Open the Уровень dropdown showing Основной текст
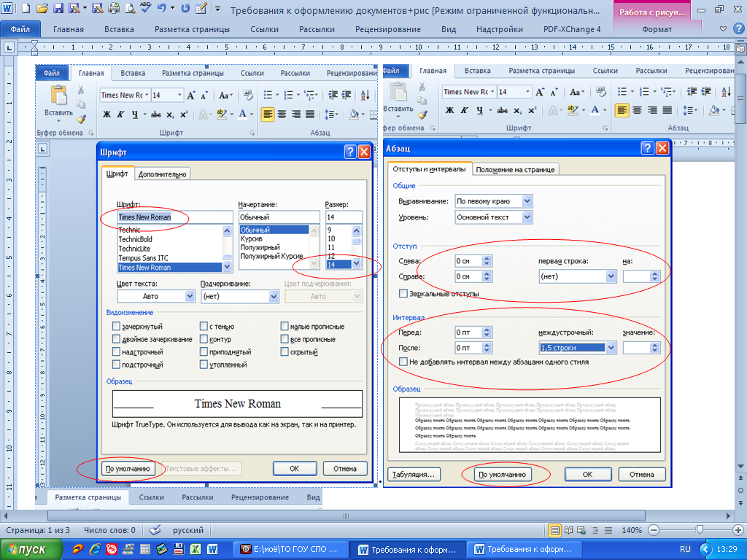This screenshot has height=560, width=747. coord(527,217)
